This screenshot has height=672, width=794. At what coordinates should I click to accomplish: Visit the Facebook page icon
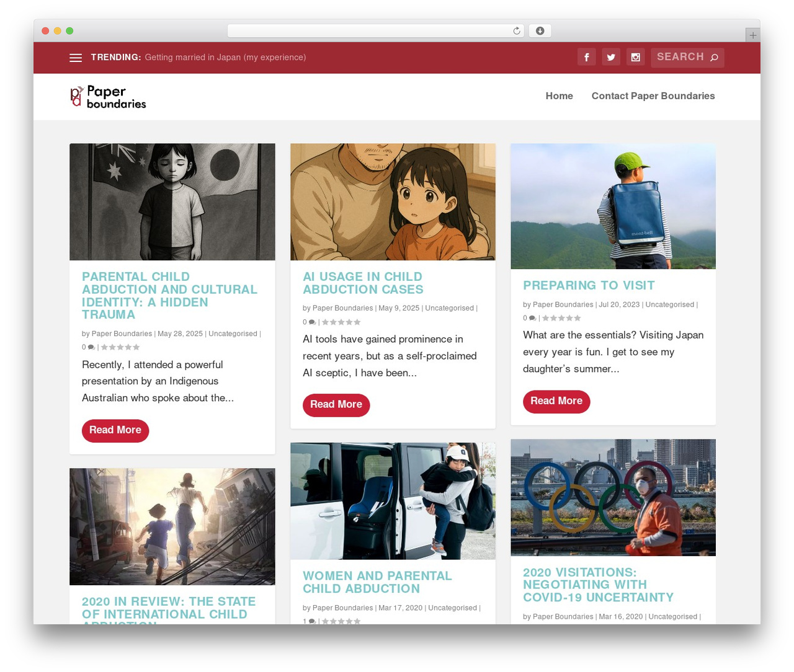point(587,57)
